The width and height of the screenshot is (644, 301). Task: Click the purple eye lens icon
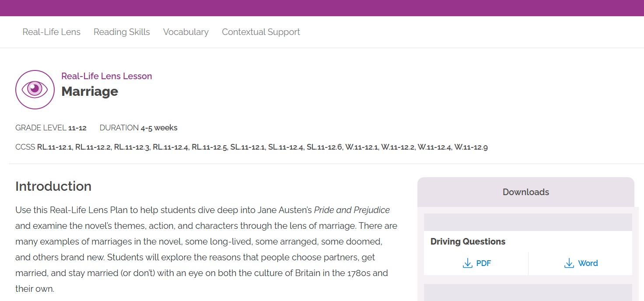35,90
